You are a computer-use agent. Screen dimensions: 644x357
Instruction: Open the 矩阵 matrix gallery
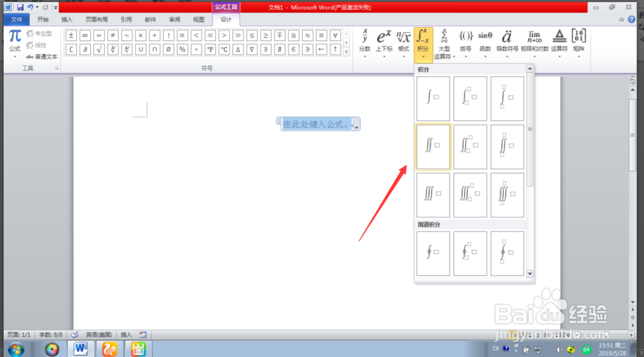pos(579,43)
